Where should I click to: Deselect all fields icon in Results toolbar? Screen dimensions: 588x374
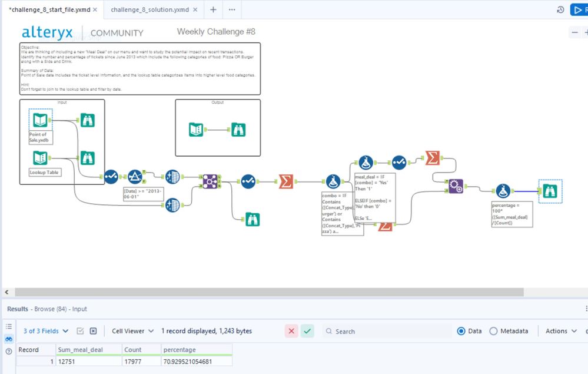[93, 331]
